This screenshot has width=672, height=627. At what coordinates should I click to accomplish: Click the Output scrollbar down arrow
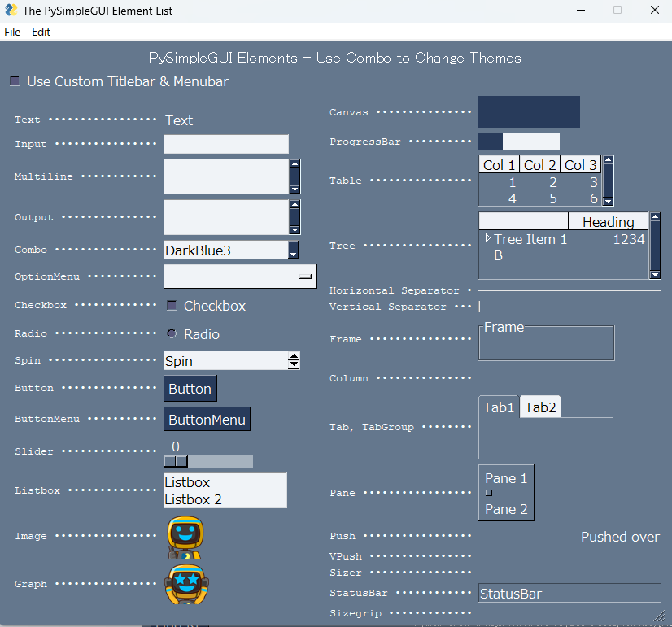(295, 229)
